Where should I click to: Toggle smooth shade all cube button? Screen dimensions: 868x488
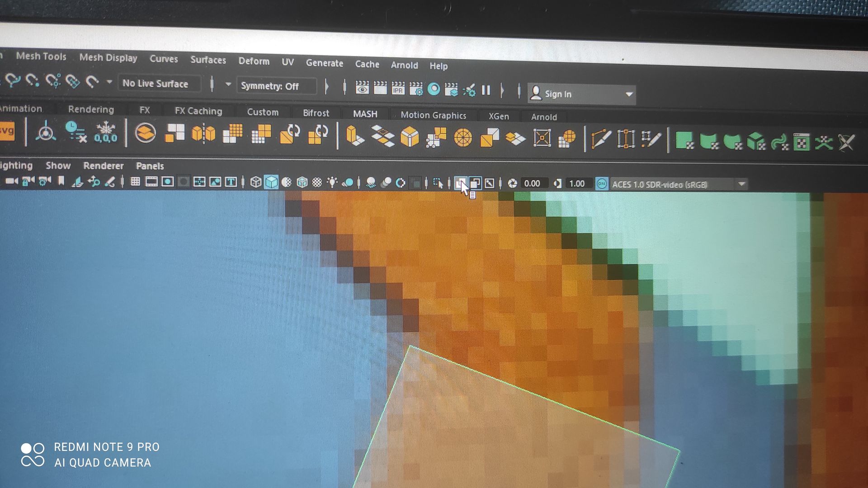(271, 182)
